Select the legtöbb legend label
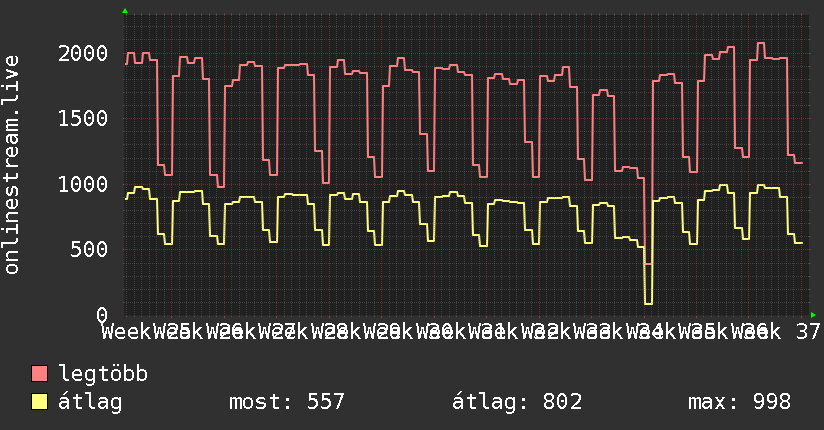Viewport: 824px width, 430px height. click(103, 374)
